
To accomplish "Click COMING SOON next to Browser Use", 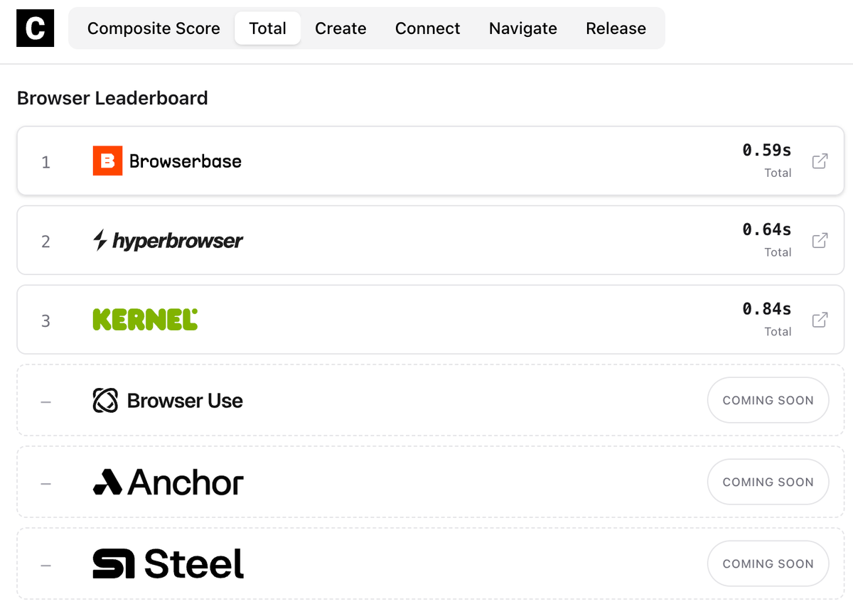I will point(768,400).
